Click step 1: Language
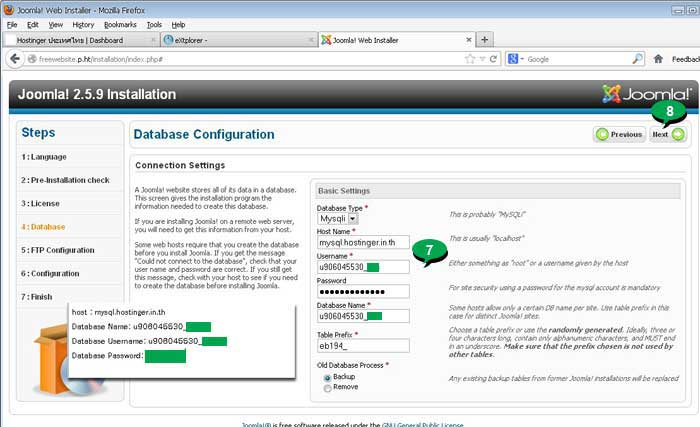The width and height of the screenshot is (700, 427). tap(44, 157)
